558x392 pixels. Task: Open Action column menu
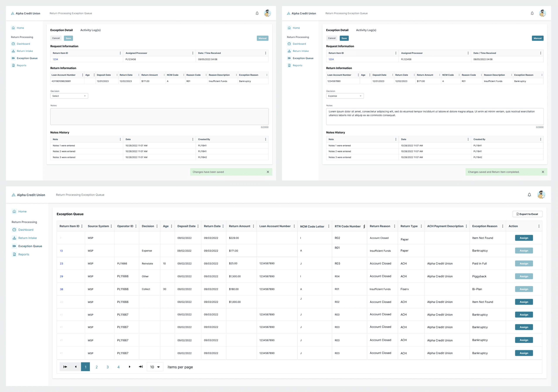(x=539, y=226)
